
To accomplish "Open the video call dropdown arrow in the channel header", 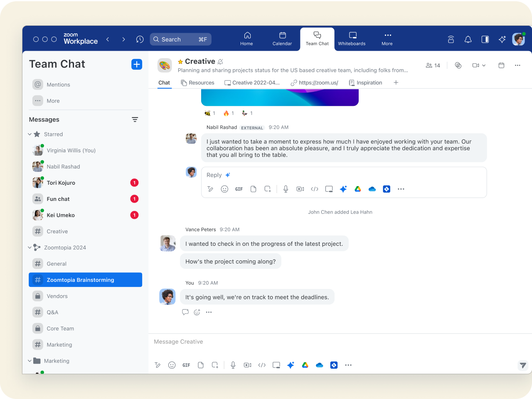I will tap(483, 66).
